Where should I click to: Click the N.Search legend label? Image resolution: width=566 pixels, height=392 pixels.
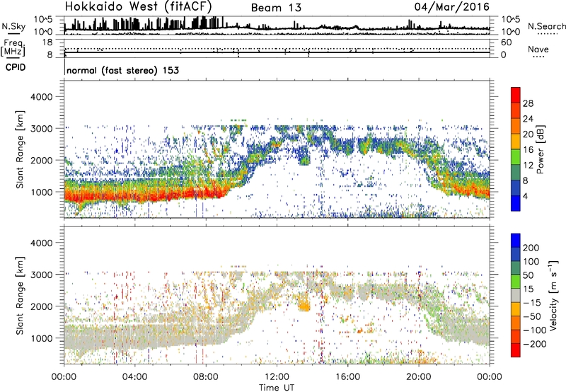546,26
